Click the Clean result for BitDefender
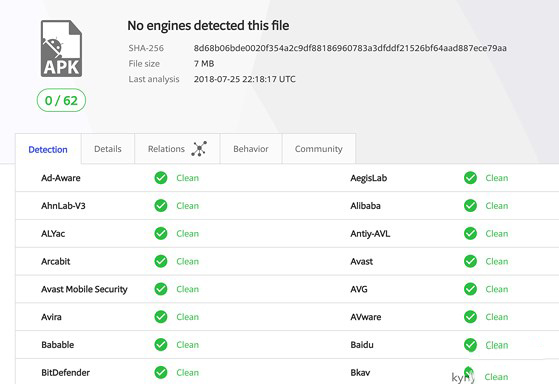This screenshot has width=559, height=384. pos(188,373)
